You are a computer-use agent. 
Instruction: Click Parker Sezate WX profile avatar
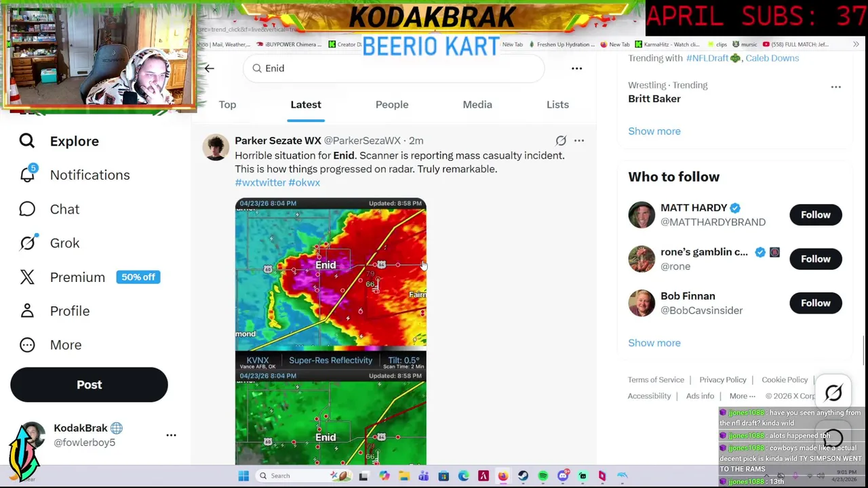click(216, 147)
